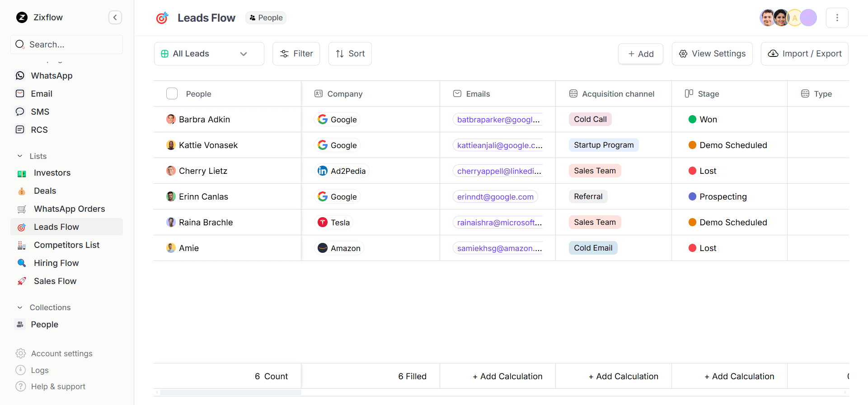The width and height of the screenshot is (868, 405).
Task: Collapse the Lists section
Action: [x=20, y=156]
